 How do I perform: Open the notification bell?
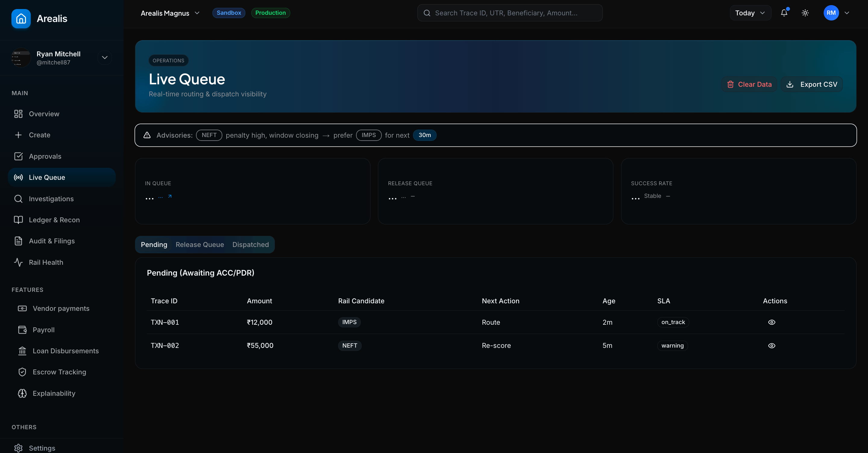pyautogui.click(x=784, y=13)
